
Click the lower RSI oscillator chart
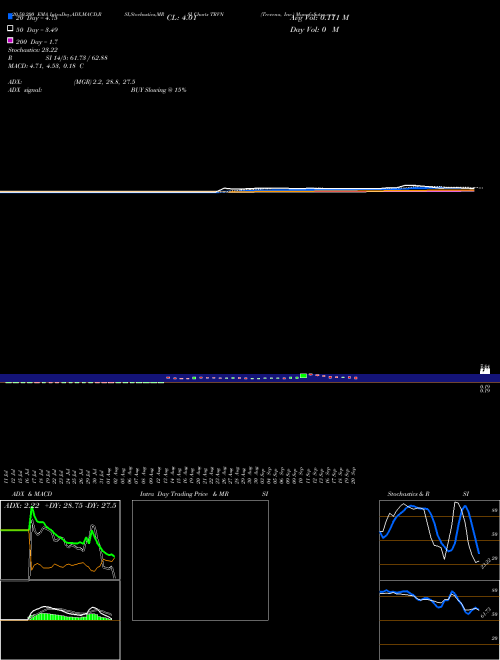pos(439,620)
